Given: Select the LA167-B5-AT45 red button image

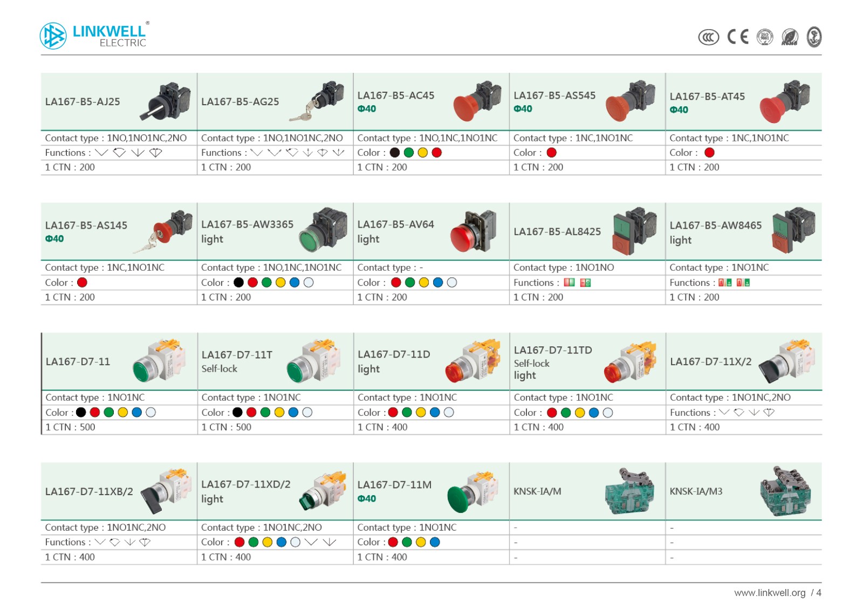Looking at the screenshot, I should click(x=785, y=102).
